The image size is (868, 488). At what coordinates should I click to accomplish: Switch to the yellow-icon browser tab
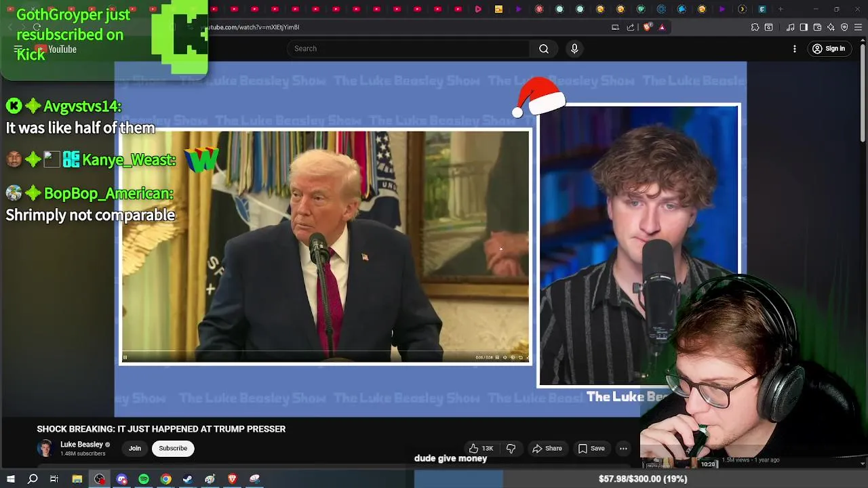coord(498,9)
